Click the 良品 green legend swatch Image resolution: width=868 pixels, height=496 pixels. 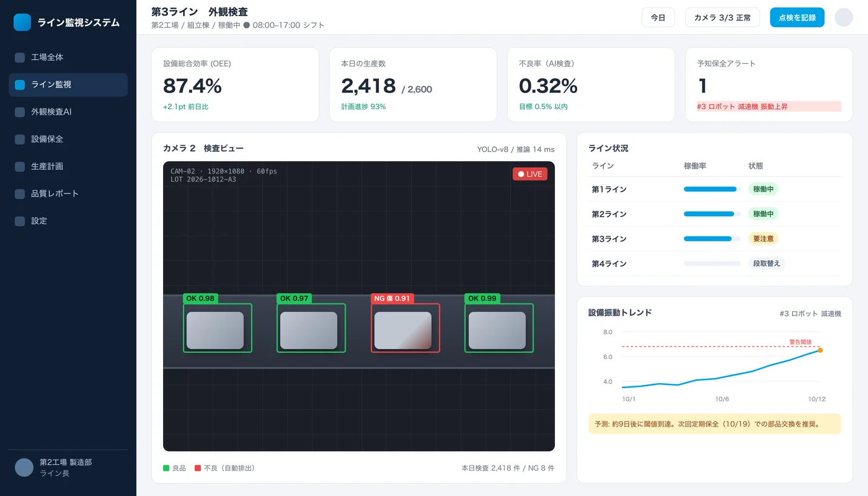pos(166,468)
